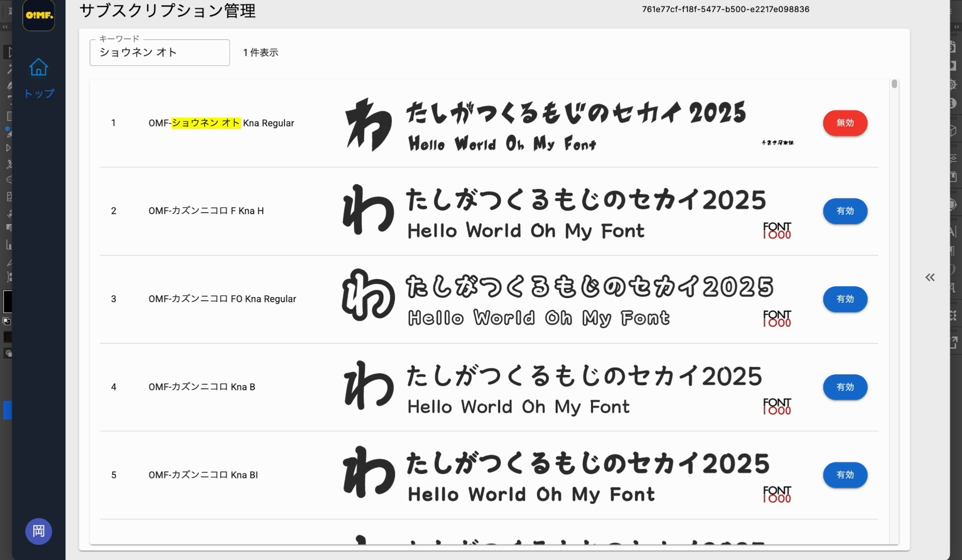Viewport: 962px width, 560px height.
Task: Select the OMF-カズンニコロ Kna BI font name
Action: point(203,475)
